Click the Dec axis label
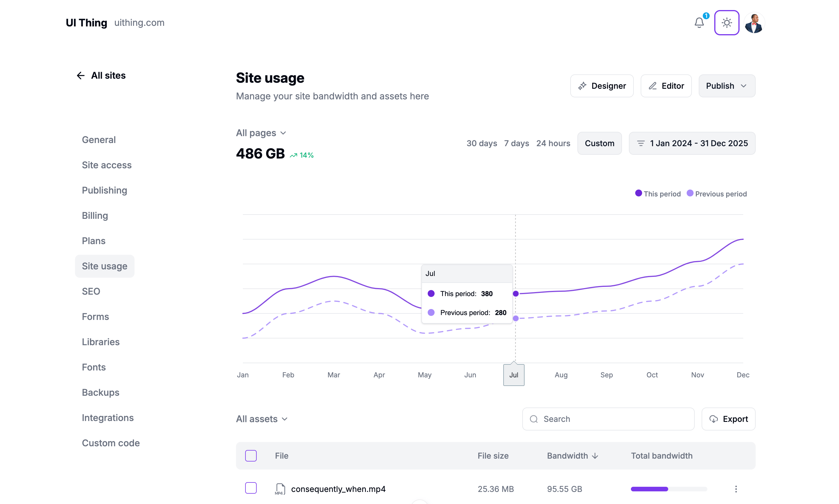 click(743, 375)
